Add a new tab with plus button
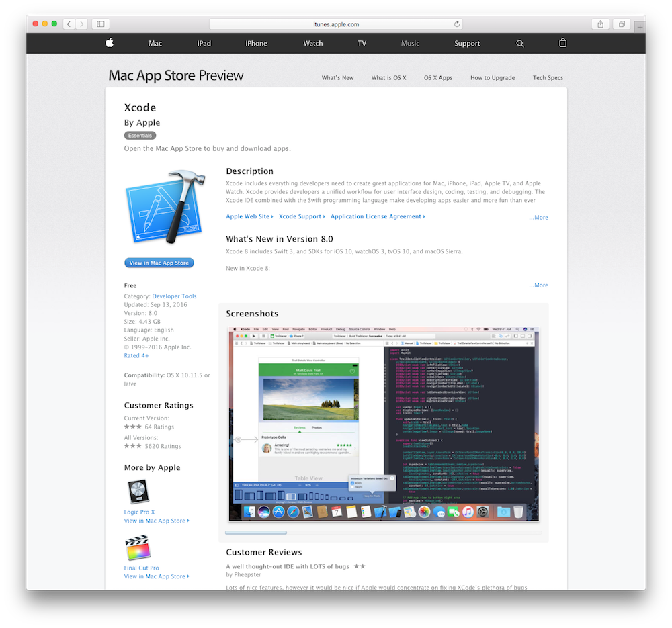 click(x=640, y=27)
